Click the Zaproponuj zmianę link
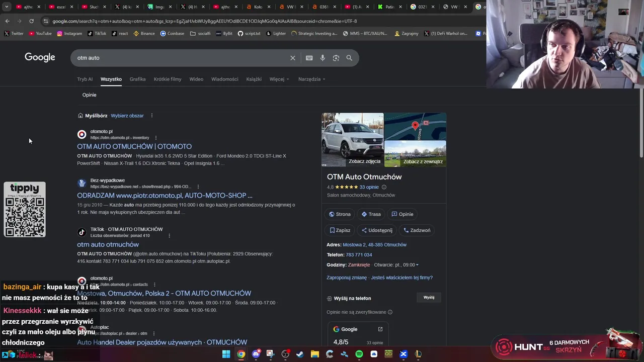Viewport: 644px width, 362px height. coord(347,278)
